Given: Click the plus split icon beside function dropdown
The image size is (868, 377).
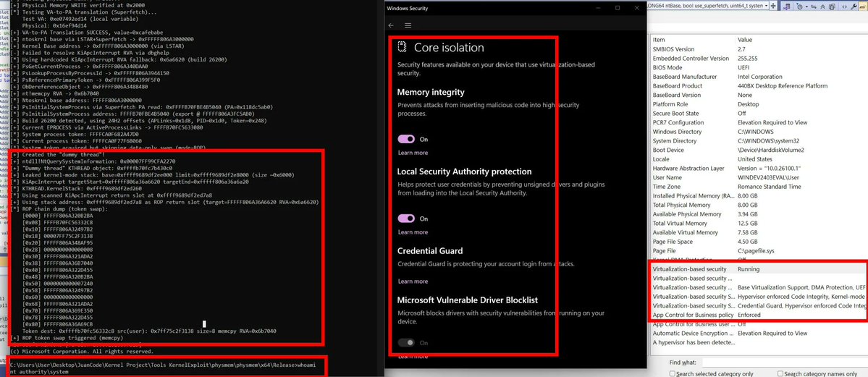Looking at the screenshot, I should [x=772, y=6].
